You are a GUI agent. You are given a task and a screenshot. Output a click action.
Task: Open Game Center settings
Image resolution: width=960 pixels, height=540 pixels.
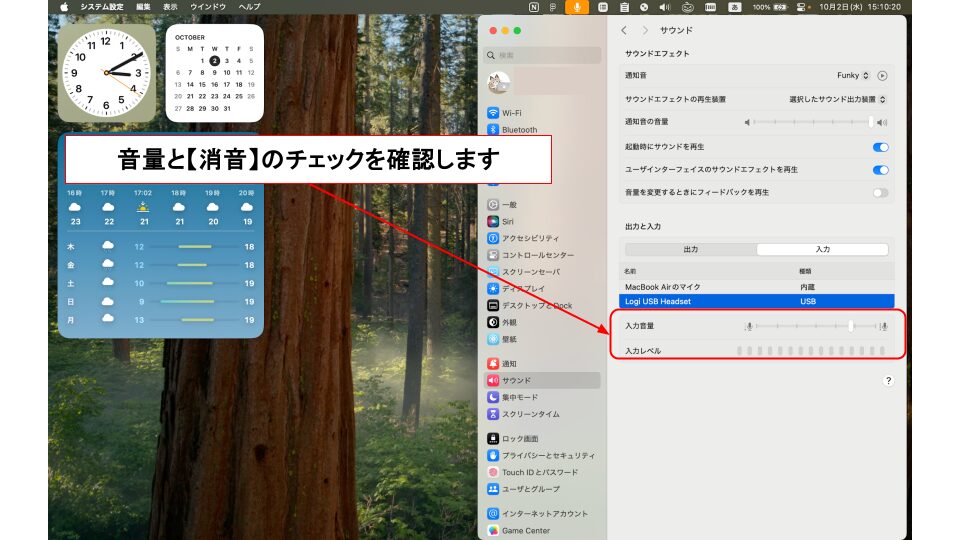525,531
